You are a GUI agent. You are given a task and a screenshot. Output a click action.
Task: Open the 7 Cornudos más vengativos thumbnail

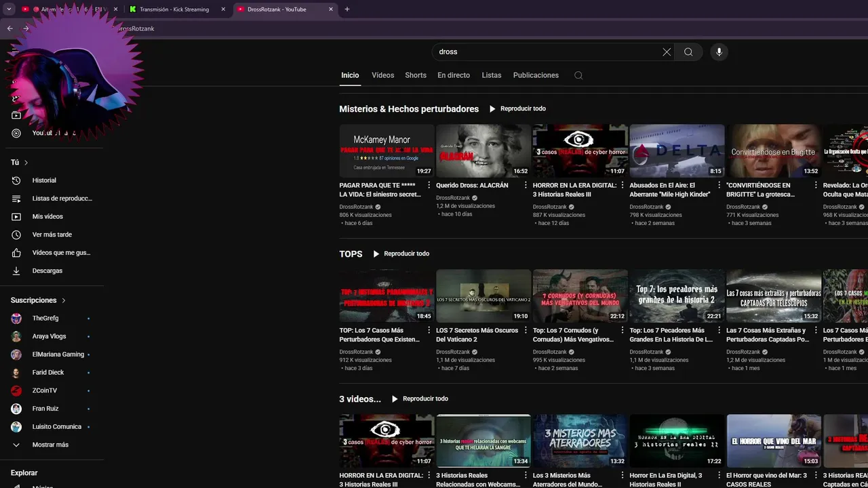[x=580, y=296]
